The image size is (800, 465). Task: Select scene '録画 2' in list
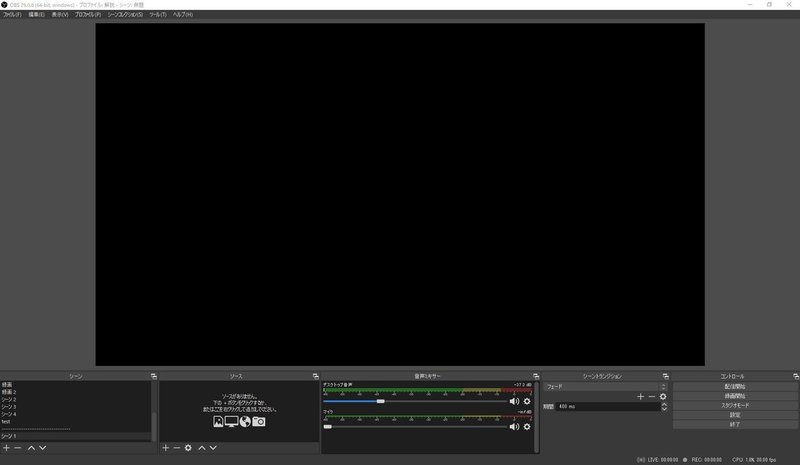[x=76, y=392]
